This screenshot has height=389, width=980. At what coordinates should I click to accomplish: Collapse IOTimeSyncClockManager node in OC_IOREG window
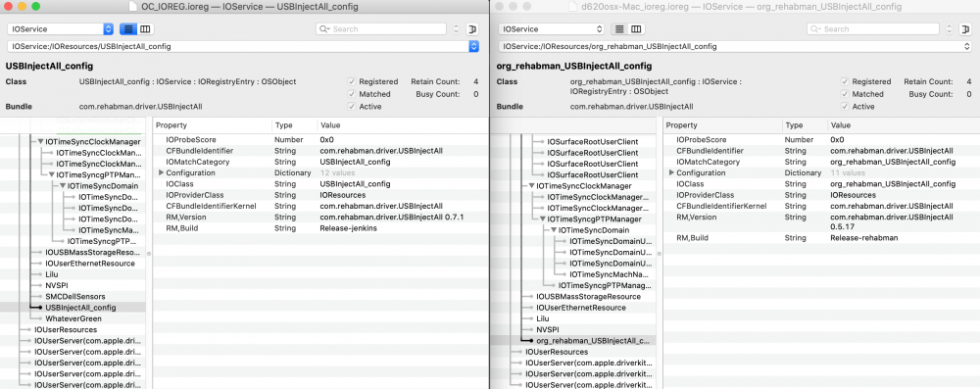40,142
